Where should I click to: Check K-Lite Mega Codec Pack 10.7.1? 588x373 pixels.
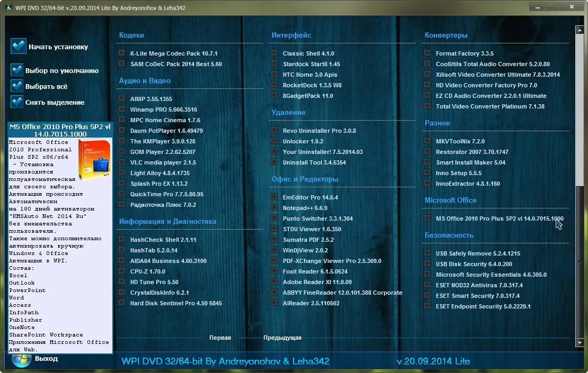[x=121, y=53]
